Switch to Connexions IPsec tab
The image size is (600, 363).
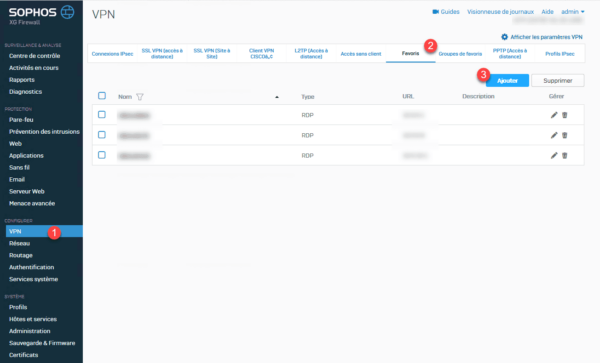click(112, 54)
